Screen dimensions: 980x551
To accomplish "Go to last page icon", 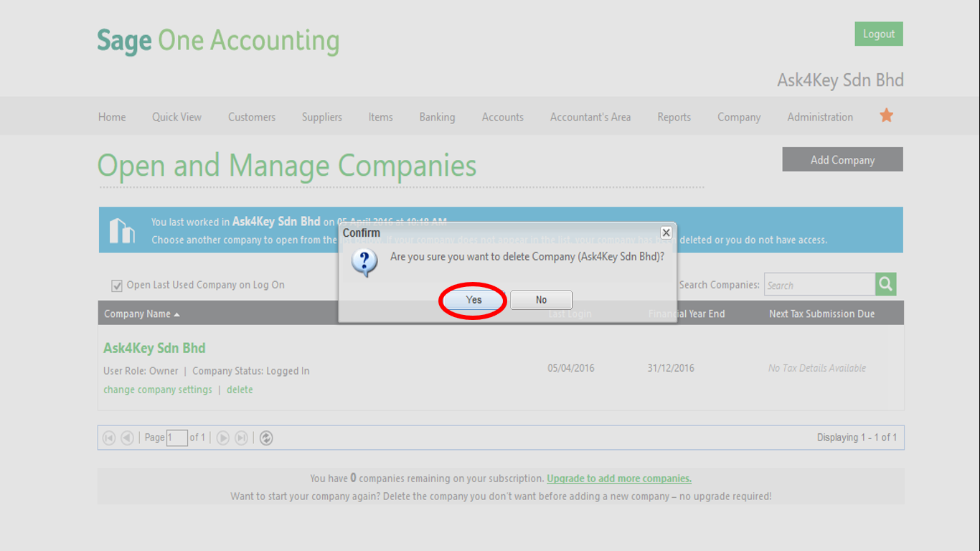I will pos(242,438).
